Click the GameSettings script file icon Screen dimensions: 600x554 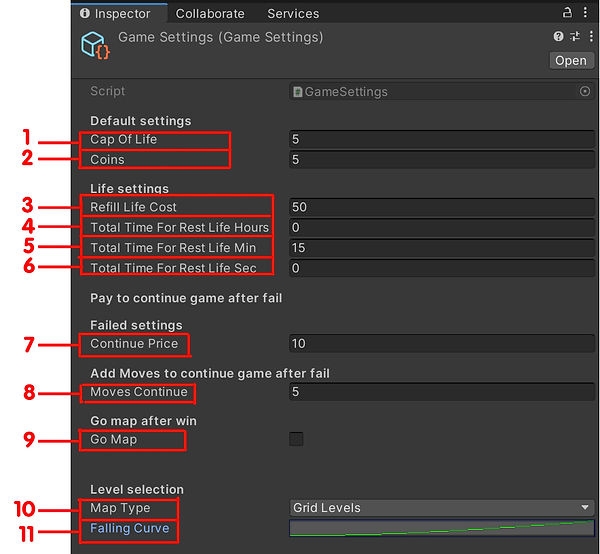click(x=298, y=92)
